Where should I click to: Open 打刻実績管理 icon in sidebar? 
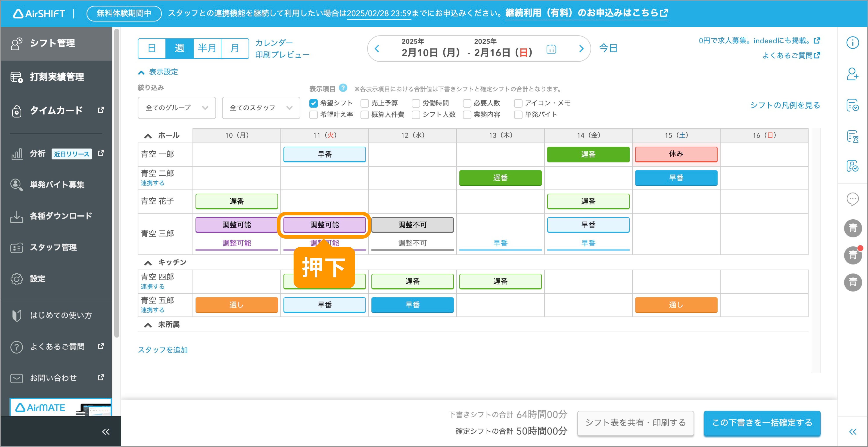[x=16, y=77]
